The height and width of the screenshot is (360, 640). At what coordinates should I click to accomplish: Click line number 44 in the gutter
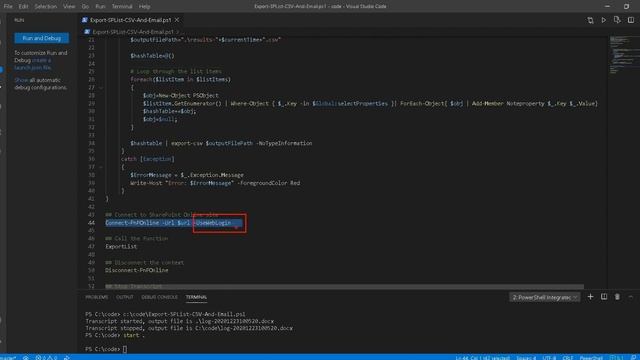click(x=91, y=223)
